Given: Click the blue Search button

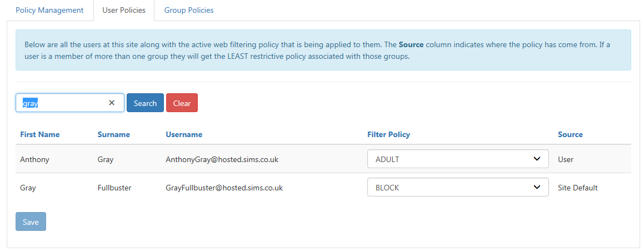Looking at the screenshot, I should [145, 103].
